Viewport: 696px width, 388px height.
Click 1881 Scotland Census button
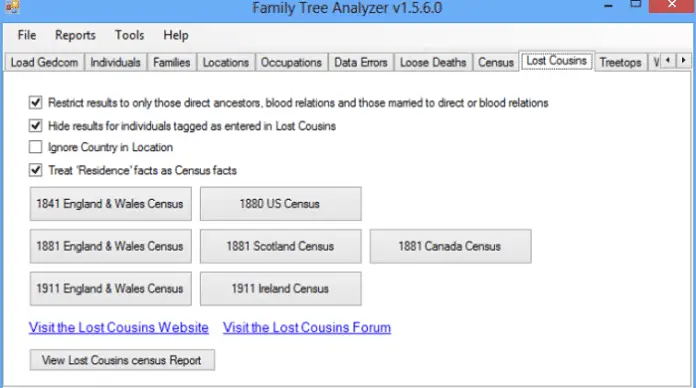coord(281,246)
